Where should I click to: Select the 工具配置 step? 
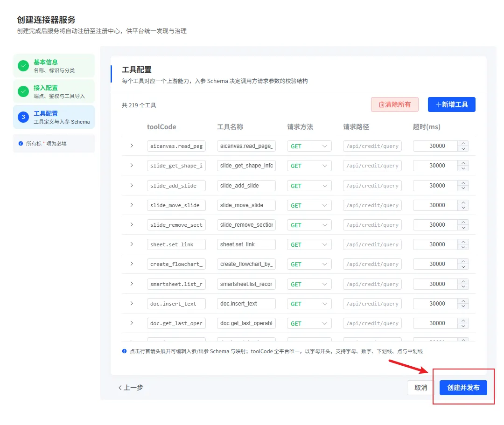click(54, 117)
